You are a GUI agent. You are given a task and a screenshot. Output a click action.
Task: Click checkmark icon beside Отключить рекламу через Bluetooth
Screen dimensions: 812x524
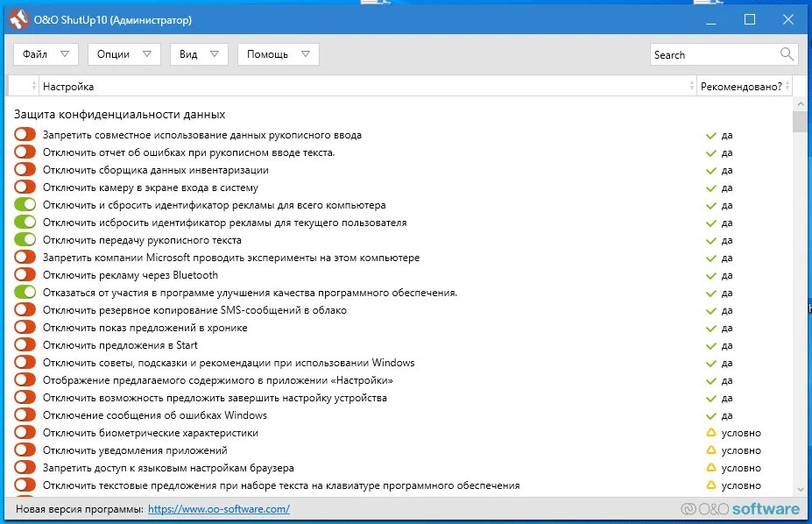click(x=710, y=275)
